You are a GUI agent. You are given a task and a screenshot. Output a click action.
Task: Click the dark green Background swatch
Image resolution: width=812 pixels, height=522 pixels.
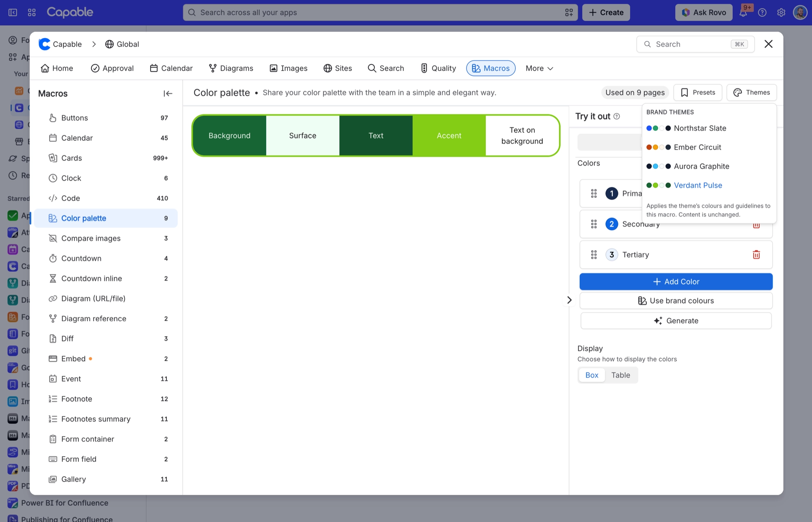(x=229, y=136)
